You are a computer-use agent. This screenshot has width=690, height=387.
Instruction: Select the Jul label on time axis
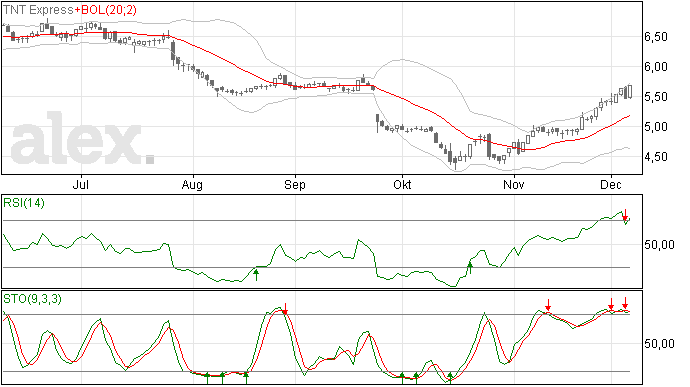tap(81, 184)
